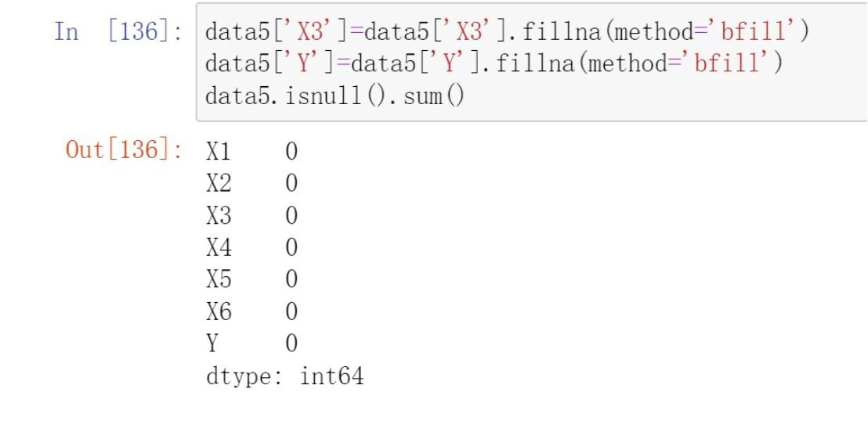Click the X2 label in the output
Screen dimensions: 868x421
click(x=219, y=183)
